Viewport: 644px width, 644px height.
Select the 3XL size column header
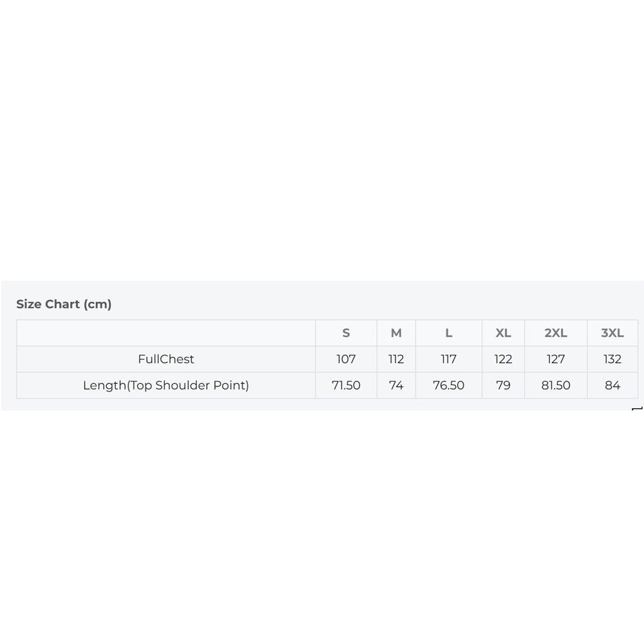pyautogui.click(x=612, y=333)
